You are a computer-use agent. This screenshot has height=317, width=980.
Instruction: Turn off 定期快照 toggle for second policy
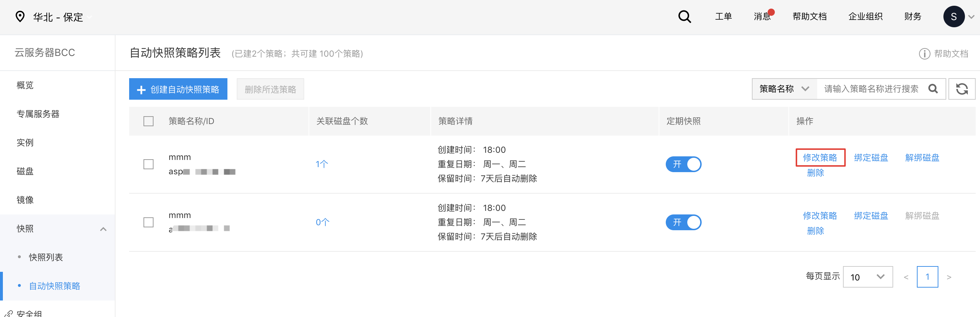pyautogui.click(x=683, y=222)
